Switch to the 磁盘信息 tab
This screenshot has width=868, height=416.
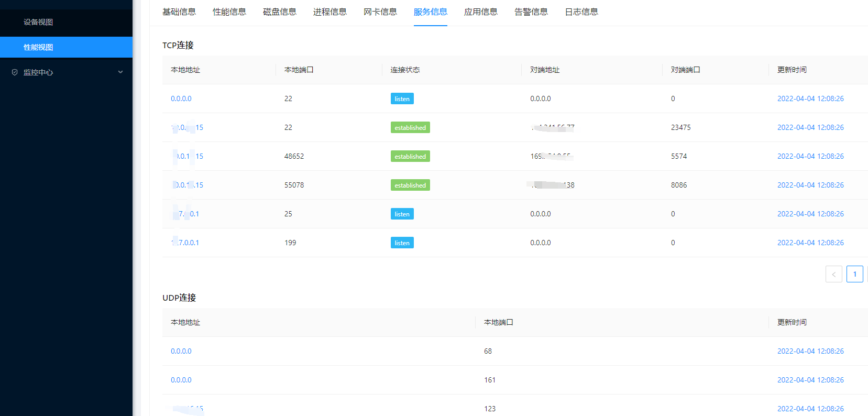280,12
